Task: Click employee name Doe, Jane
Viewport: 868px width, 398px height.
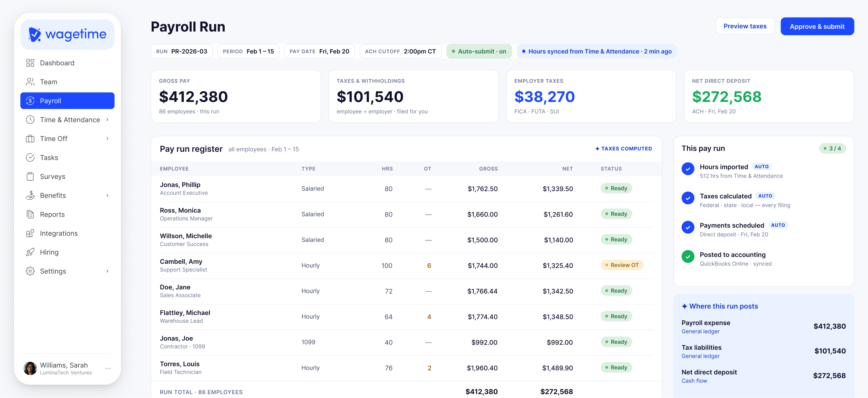Action: pos(175,287)
